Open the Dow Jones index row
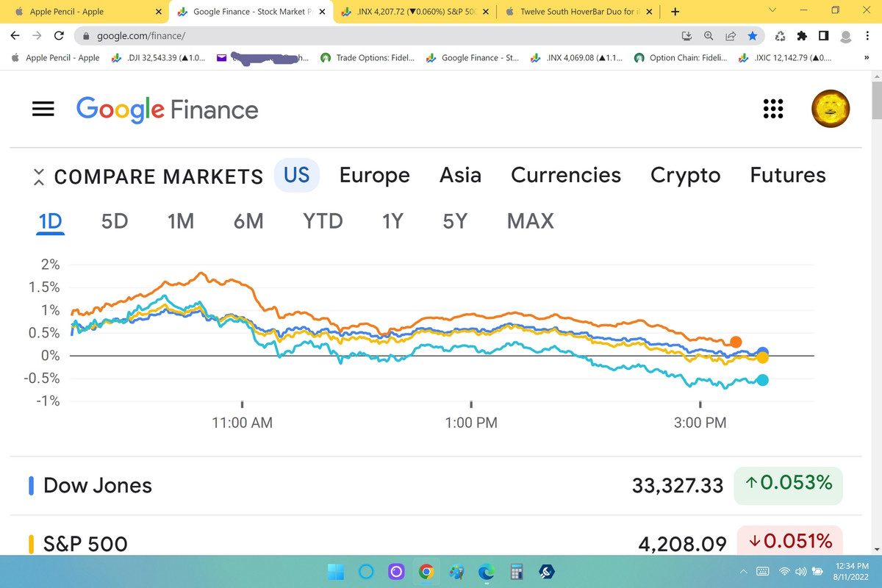 pyautogui.click(x=435, y=485)
